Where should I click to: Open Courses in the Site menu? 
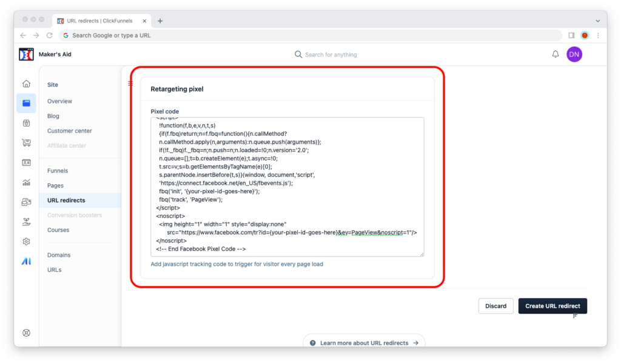coord(58,230)
